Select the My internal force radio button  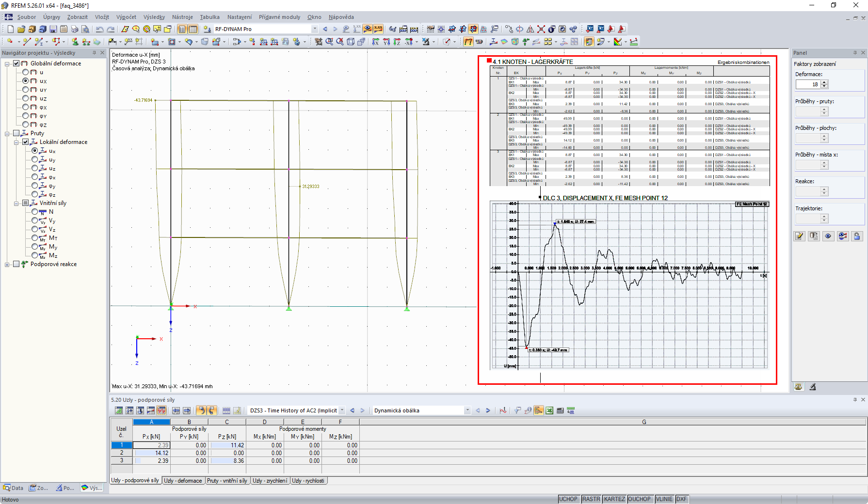coord(35,247)
